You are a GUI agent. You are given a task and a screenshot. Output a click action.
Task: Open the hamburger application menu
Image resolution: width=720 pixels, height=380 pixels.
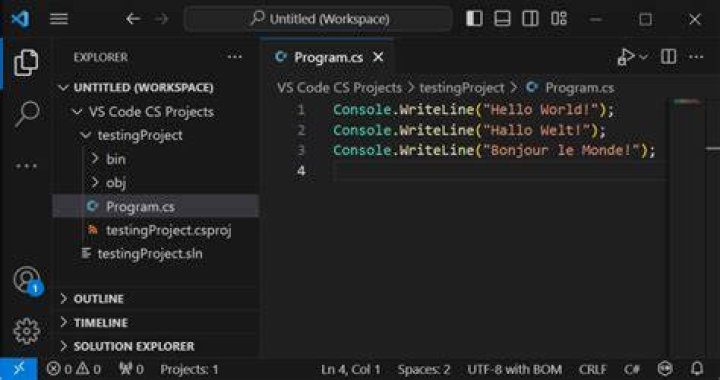click(x=59, y=19)
